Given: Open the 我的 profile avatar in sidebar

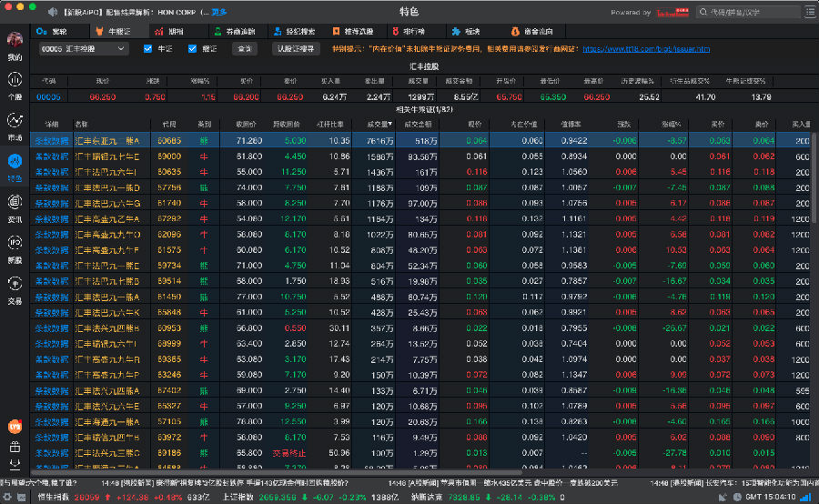Looking at the screenshot, I should (15, 40).
